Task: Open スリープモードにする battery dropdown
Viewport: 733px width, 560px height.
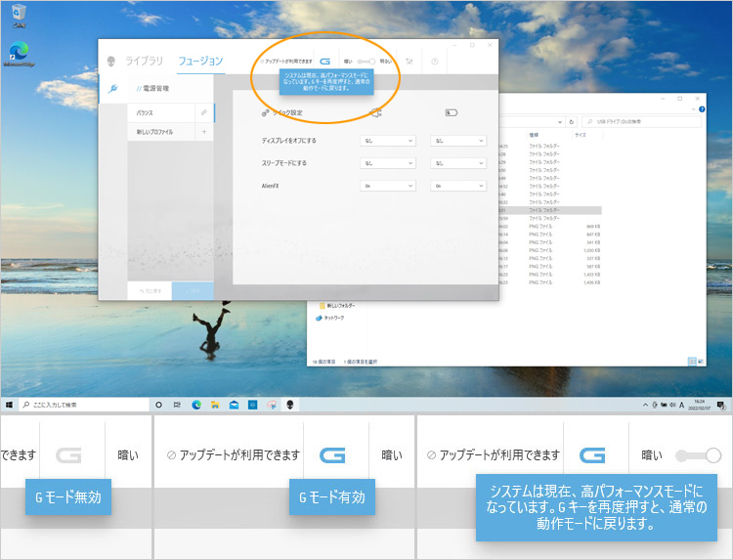Action: [458, 163]
